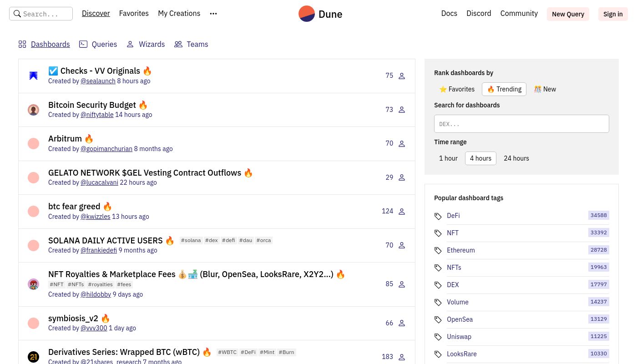637x364 pixels.
Task: Click the tag icon beside Ethereum
Action: point(438,251)
